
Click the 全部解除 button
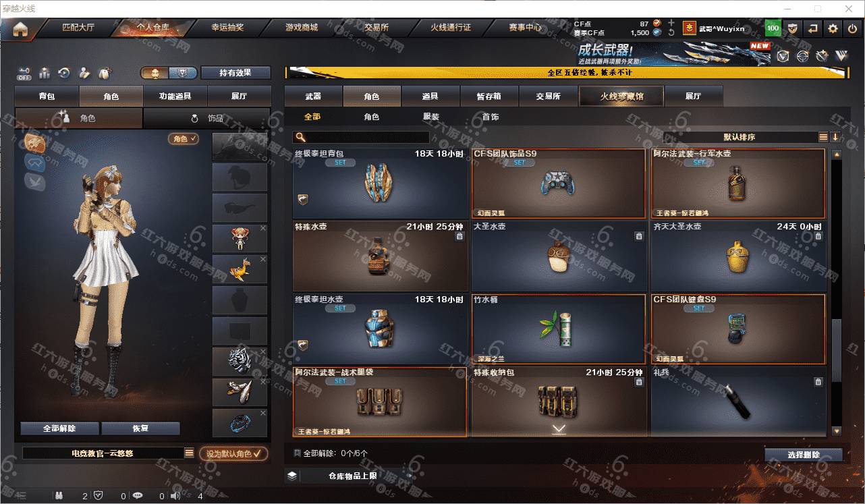tap(59, 428)
